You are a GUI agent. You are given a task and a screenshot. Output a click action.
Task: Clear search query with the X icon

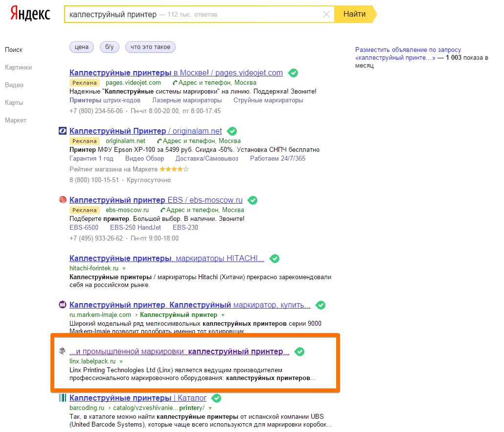[326, 14]
